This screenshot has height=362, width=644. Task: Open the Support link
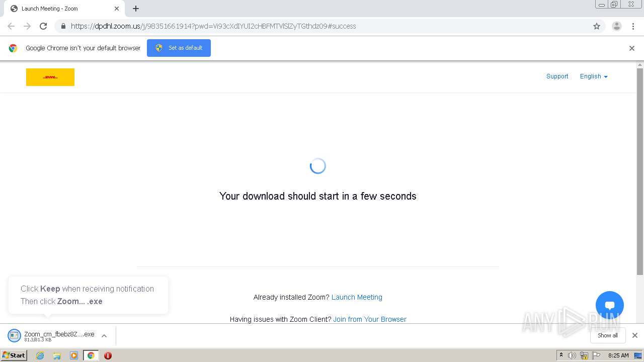pyautogui.click(x=557, y=76)
